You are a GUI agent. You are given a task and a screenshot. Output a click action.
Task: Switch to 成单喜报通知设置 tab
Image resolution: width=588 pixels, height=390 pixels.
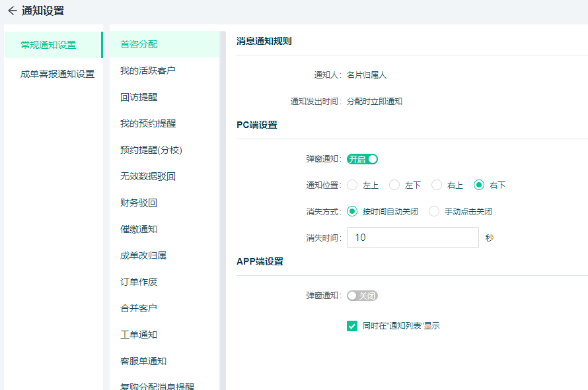coord(57,74)
